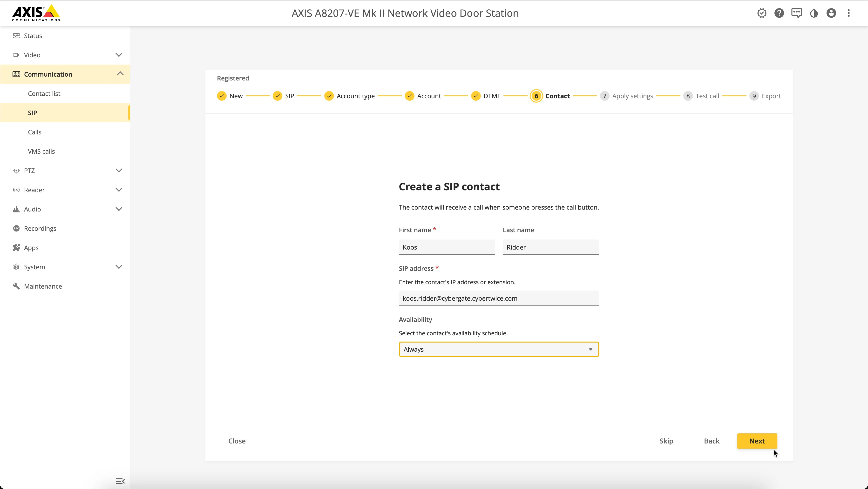Go to the Account type wizard step

(349, 96)
